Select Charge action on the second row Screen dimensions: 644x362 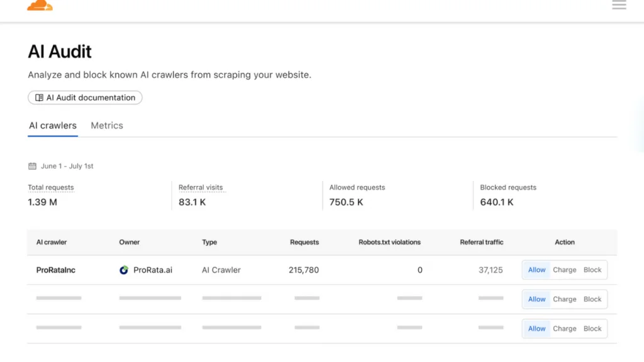(x=564, y=299)
